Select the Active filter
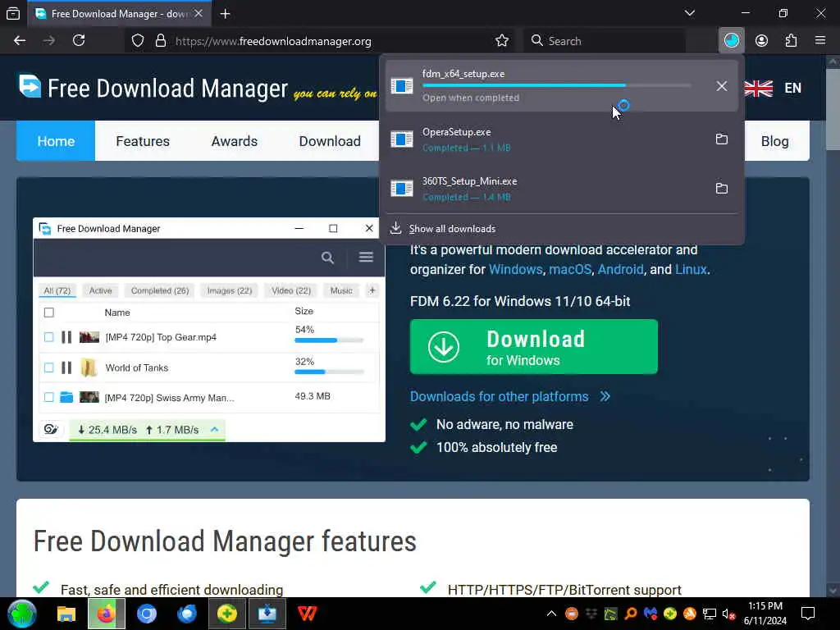The width and height of the screenshot is (840, 630). pos(101,290)
